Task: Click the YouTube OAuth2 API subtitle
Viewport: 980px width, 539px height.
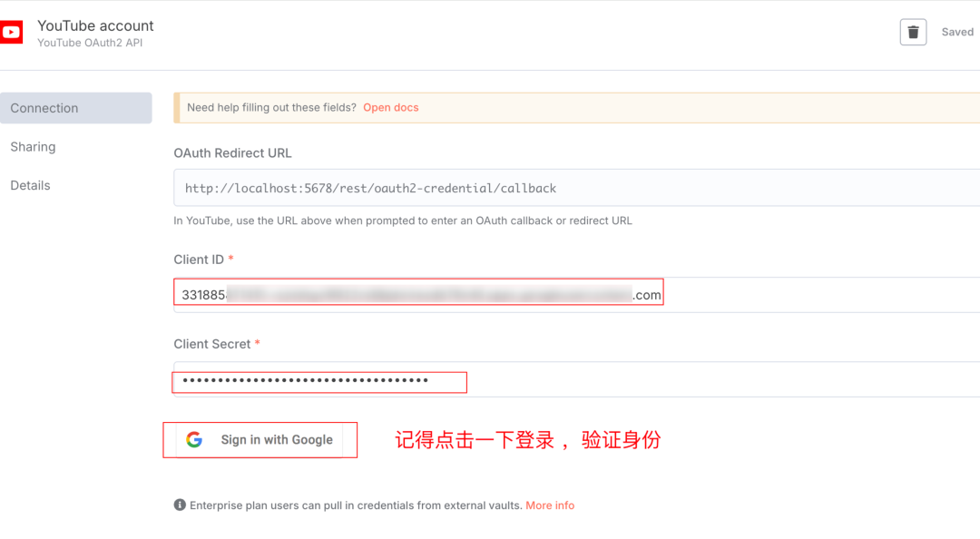Action: pos(90,44)
